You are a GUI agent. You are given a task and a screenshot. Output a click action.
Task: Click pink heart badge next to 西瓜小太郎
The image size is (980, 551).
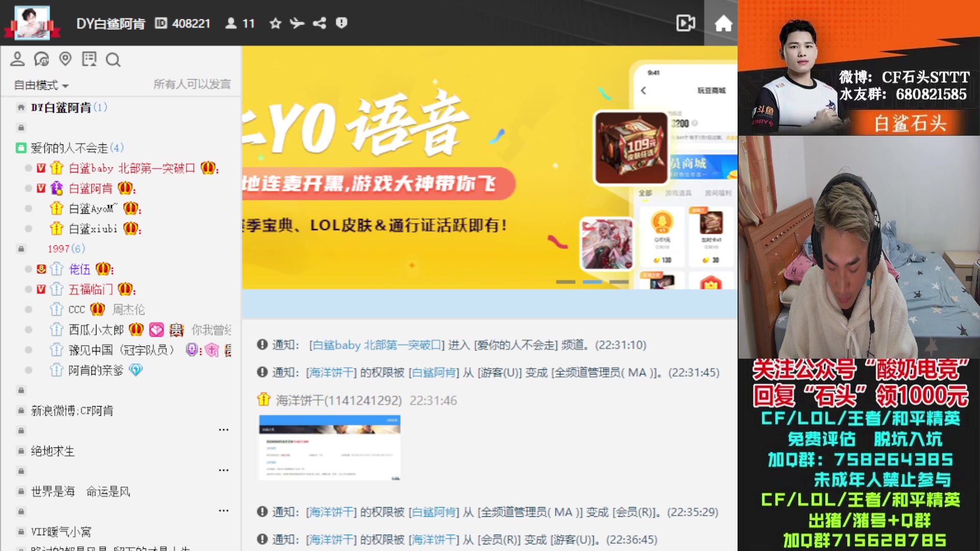(x=157, y=330)
